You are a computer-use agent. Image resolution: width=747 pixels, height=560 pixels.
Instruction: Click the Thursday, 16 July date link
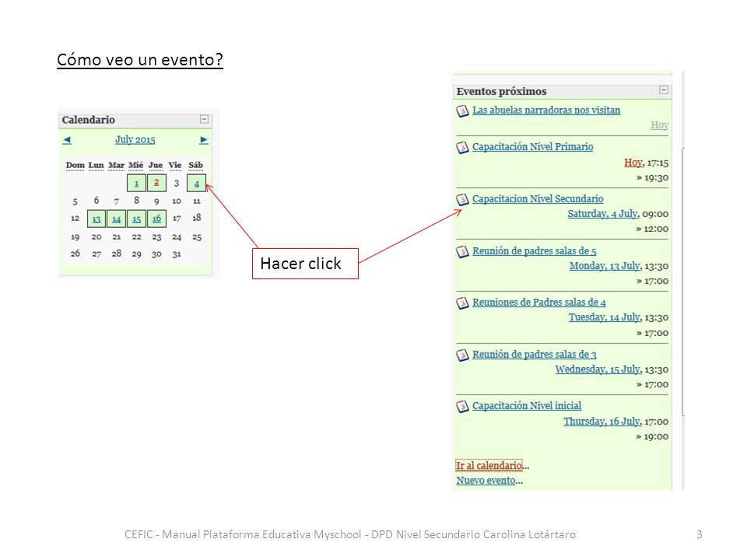[x=601, y=421]
